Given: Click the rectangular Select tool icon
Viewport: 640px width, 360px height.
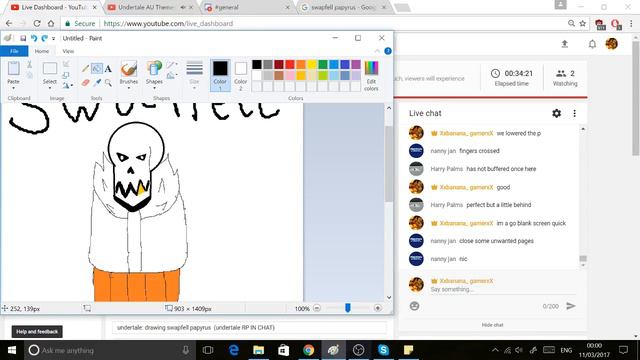Looking at the screenshot, I should pyautogui.click(x=50, y=68).
